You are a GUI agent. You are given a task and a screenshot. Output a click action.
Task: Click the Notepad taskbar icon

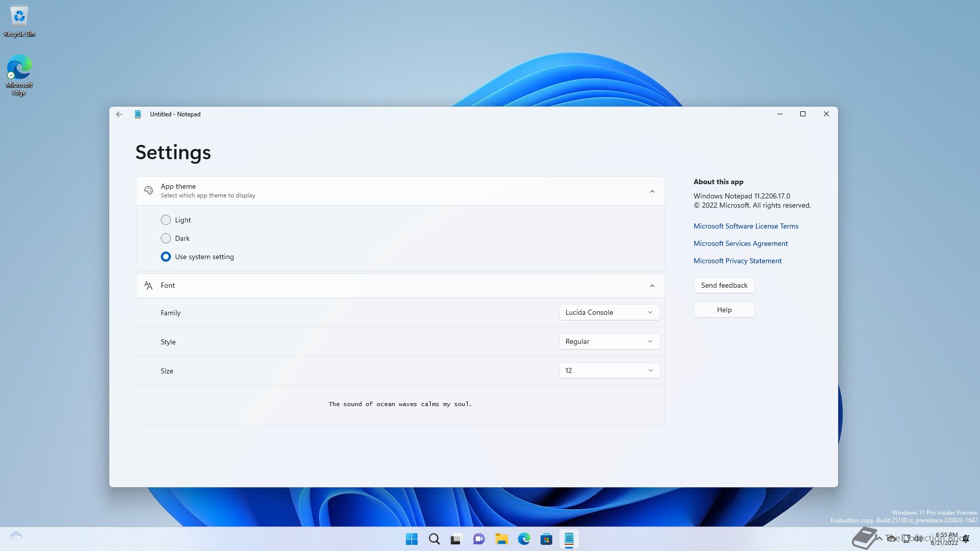[569, 539]
